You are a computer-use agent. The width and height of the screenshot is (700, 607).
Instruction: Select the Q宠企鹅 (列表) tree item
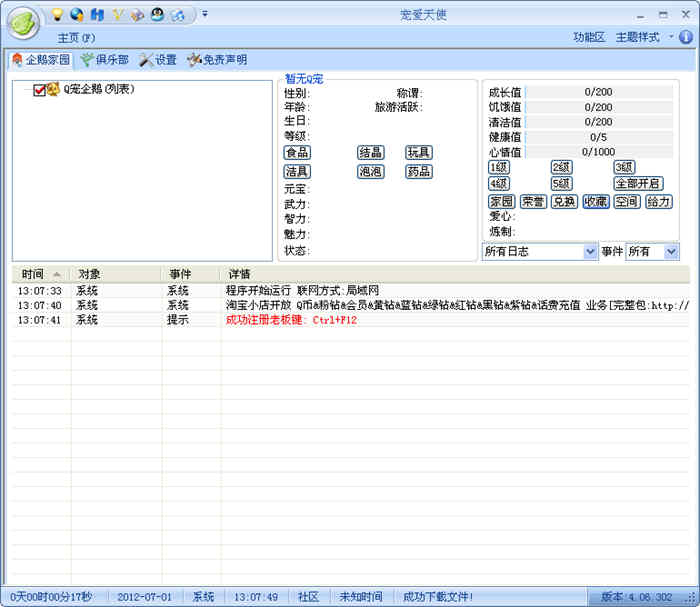click(99, 89)
